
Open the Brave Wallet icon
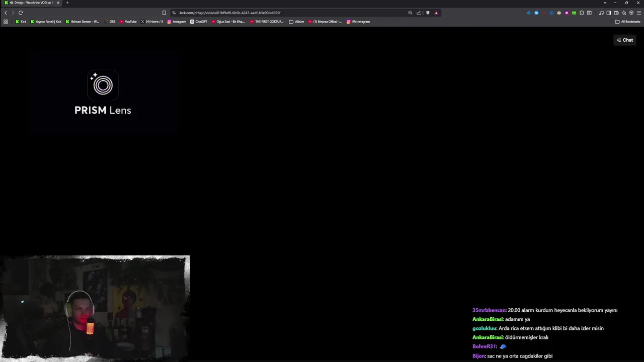tap(616, 13)
